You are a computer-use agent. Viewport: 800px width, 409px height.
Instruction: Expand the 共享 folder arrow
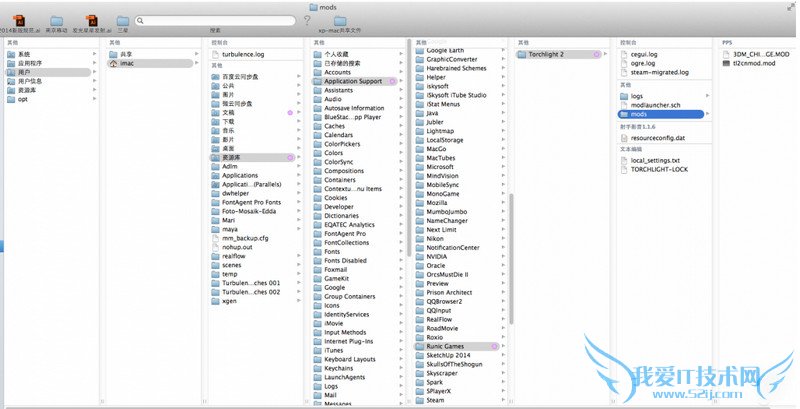pyautogui.click(x=196, y=54)
